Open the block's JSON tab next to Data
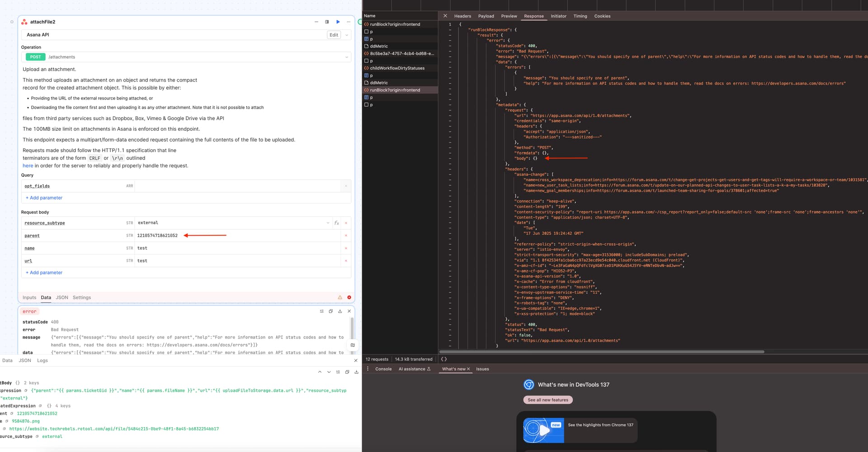 pyautogui.click(x=62, y=297)
